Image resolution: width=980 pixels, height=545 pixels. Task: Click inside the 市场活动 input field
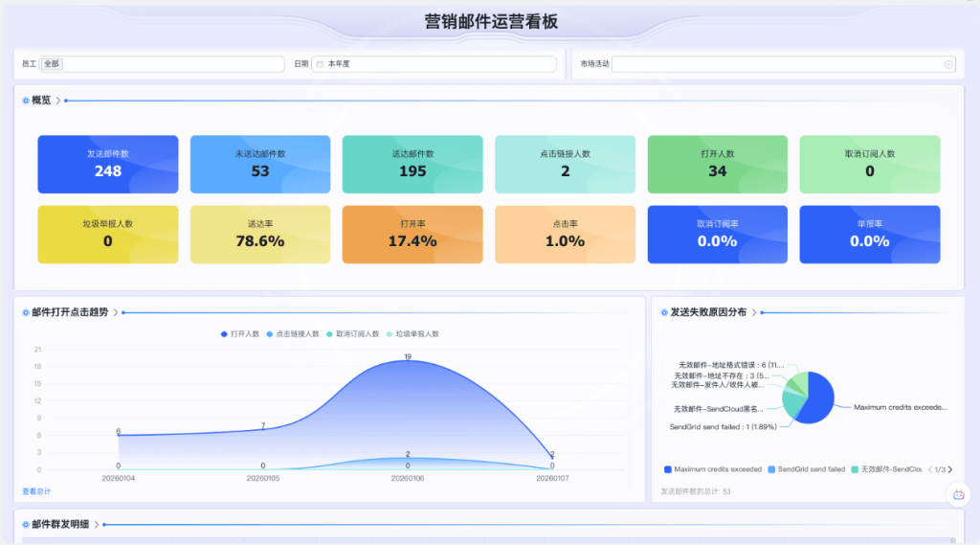[x=775, y=64]
